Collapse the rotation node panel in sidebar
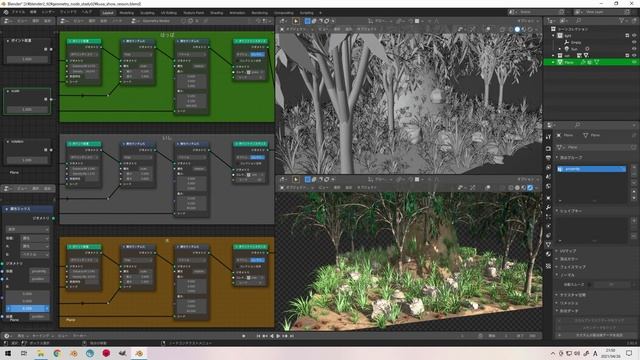The height and width of the screenshot is (360, 640). pyautogui.click(x=8, y=142)
